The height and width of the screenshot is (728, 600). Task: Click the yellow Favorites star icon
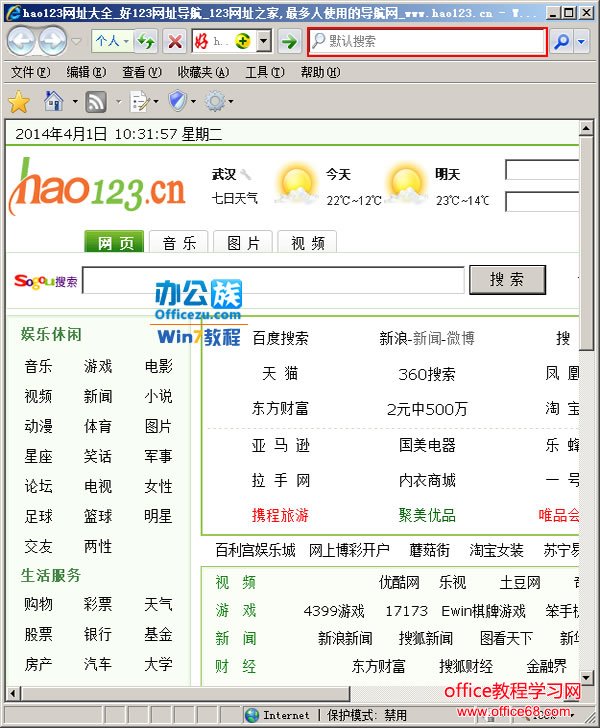[19, 102]
